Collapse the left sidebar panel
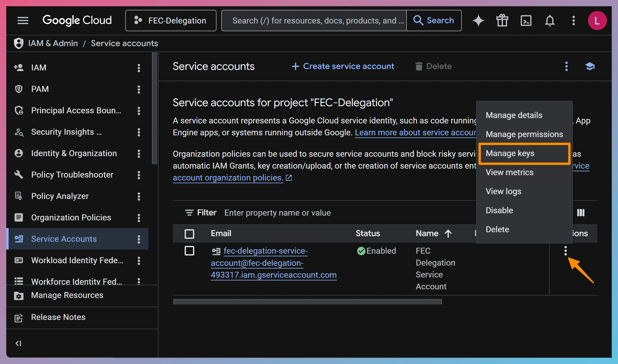618x364 pixels. 18,343
